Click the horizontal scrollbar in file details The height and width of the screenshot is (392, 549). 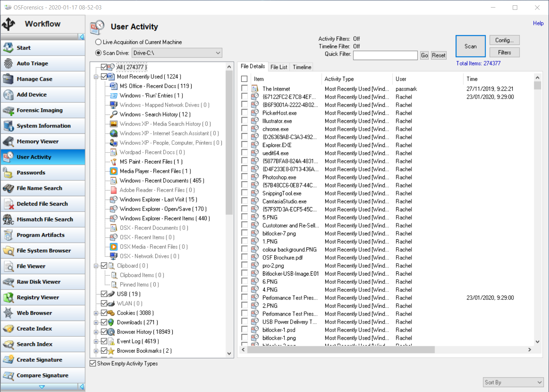340,350
